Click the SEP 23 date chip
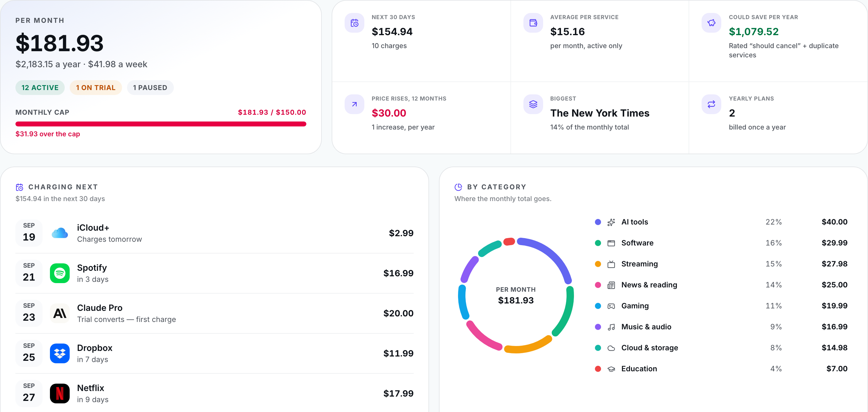 [29, 313]
